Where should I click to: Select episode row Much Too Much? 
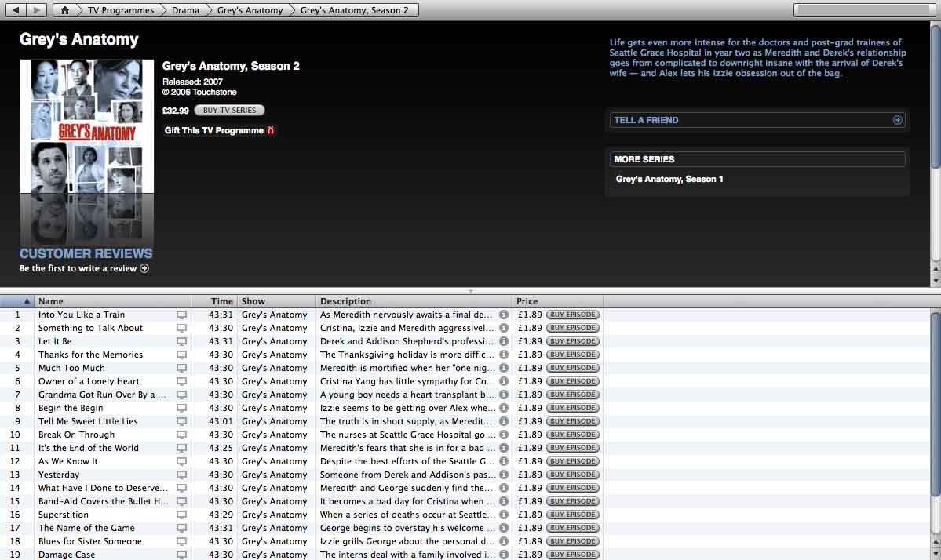[465, 368]
